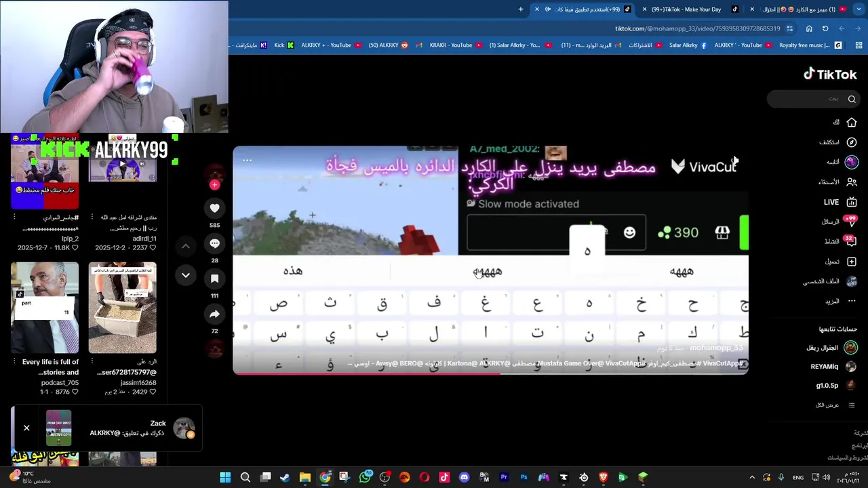Click the TikTok logo
This screenshot has height=488, width=868.
(x=830, y=75)
